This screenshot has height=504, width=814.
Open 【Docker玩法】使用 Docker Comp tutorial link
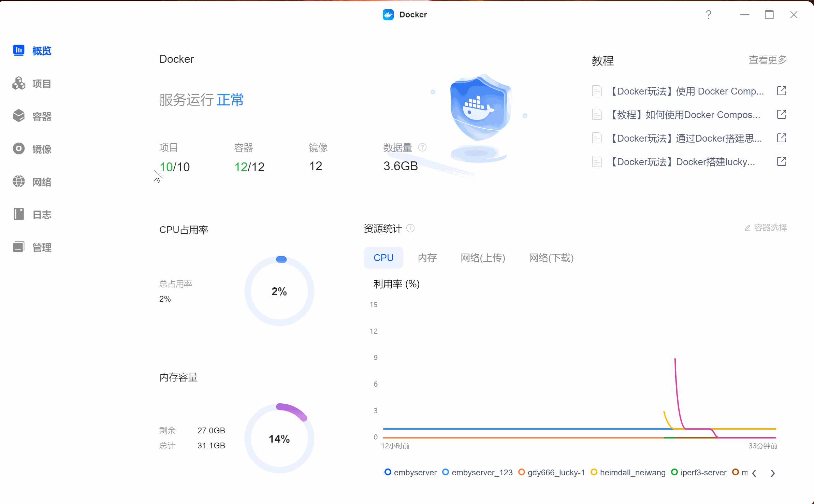(686, 91)
